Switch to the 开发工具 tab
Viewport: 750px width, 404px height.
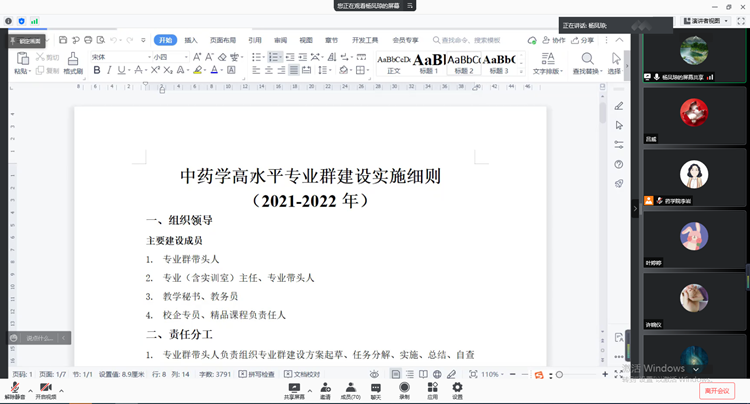(365, 40)
